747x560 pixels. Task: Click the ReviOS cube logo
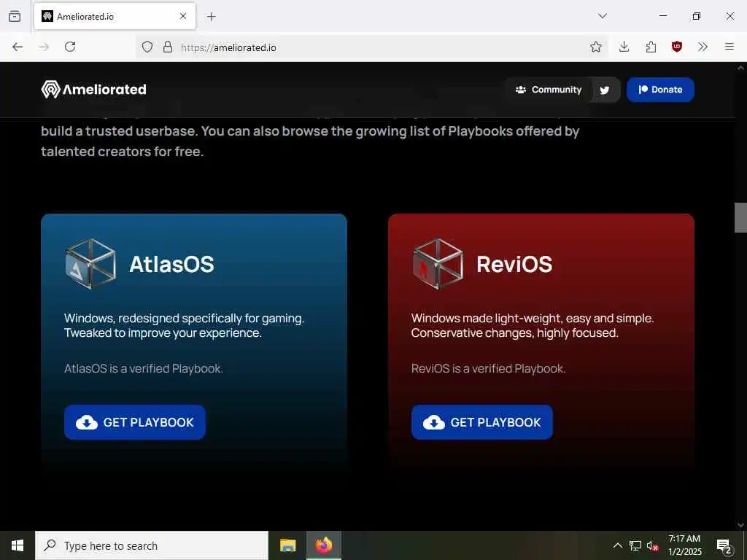tap(438, 264)
